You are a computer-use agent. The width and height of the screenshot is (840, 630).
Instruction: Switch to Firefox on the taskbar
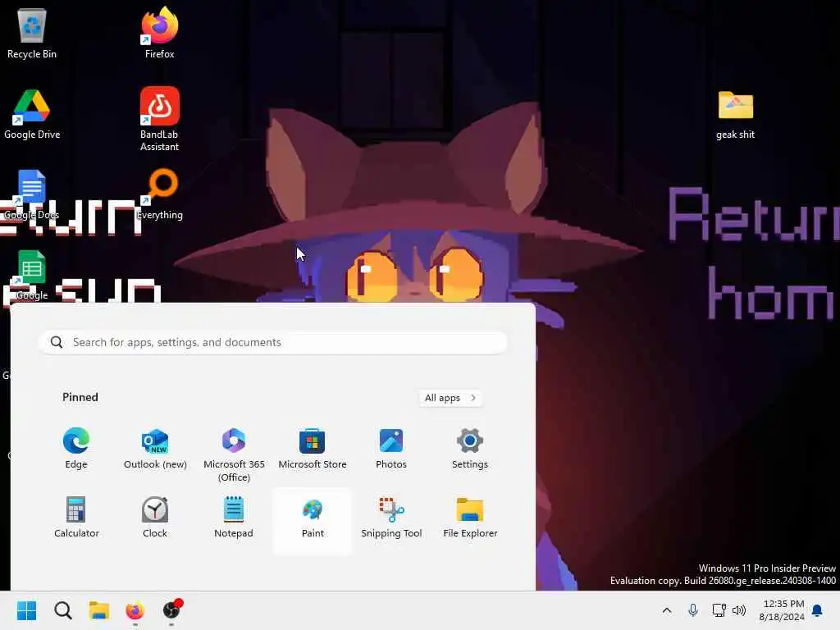point(135,610)
